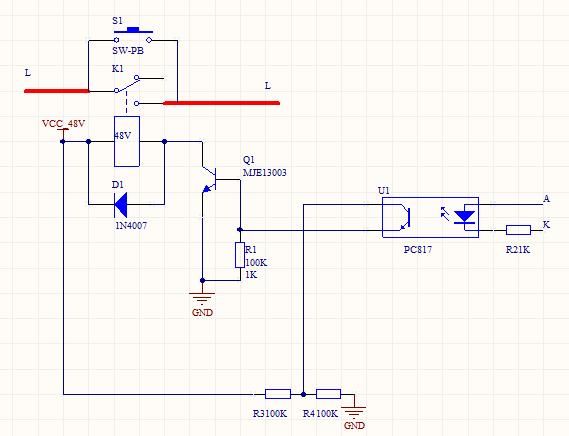Click the LED inside the optocoupler
569x436 pixels.
tap(464, 217)
